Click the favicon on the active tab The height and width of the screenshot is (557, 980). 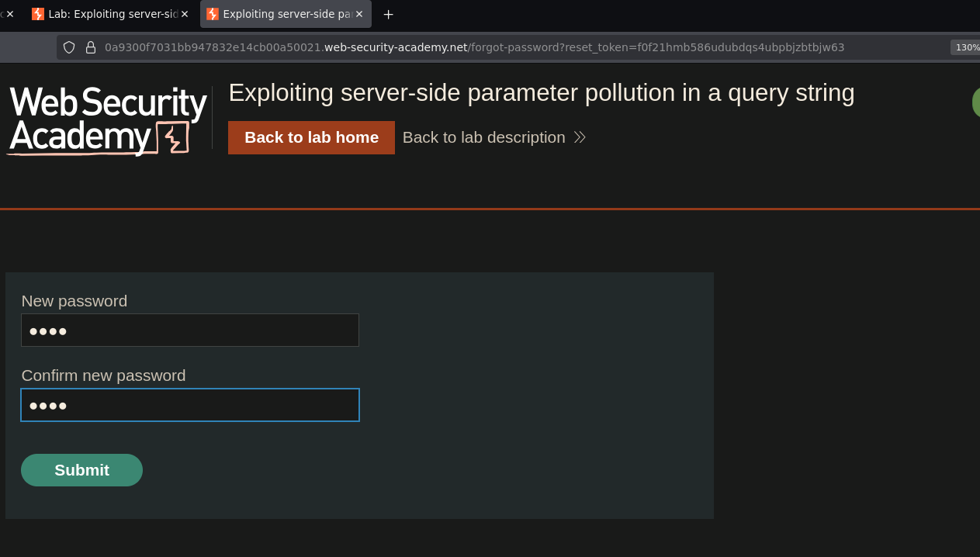(x=213, y=14)
